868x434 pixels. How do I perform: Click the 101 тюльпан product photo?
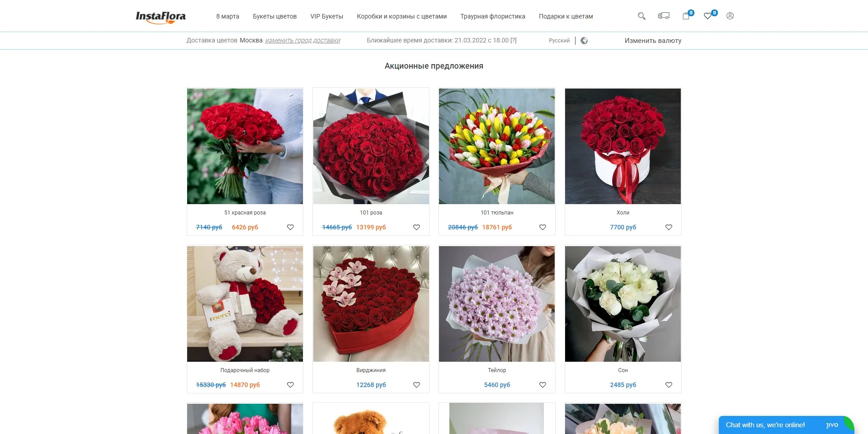pyautogui.click(x=497, y=146)
